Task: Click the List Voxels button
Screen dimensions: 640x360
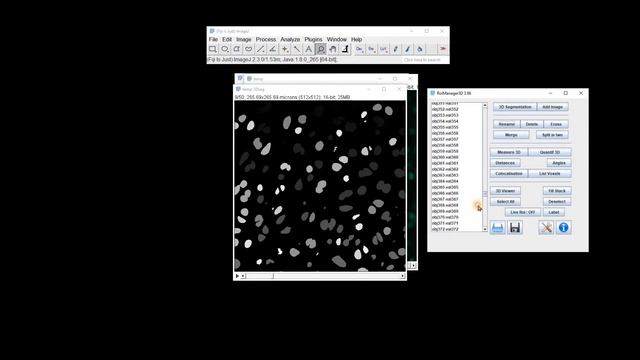Action: [550, 173]
